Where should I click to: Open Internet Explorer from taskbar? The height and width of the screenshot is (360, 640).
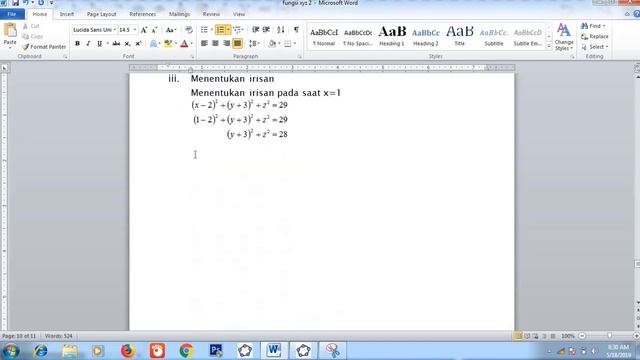pyautogui.click(x=40, y=351)
